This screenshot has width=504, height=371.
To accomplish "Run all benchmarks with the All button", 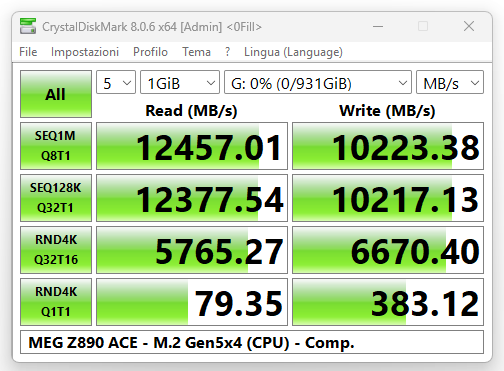I will [56, 94].
